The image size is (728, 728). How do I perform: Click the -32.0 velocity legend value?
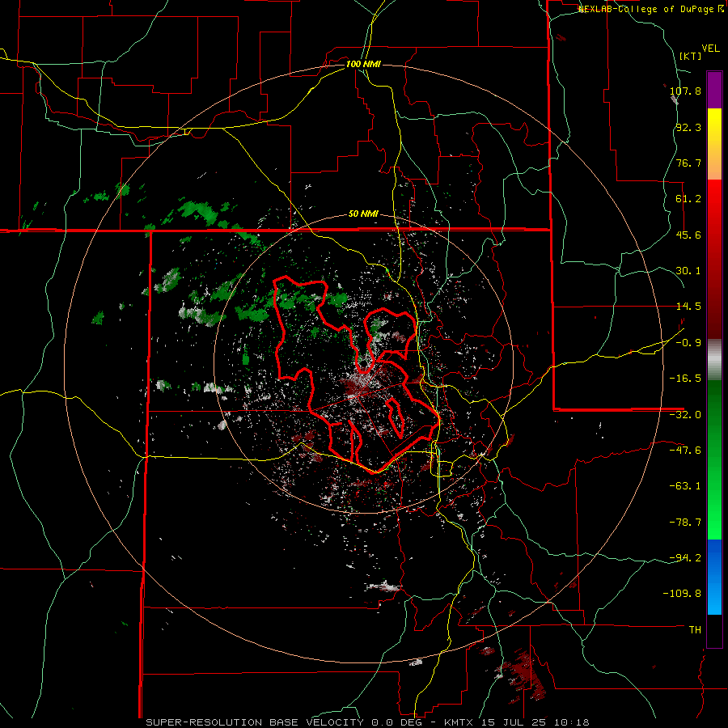pyautogui.click(x=685, y=415)
